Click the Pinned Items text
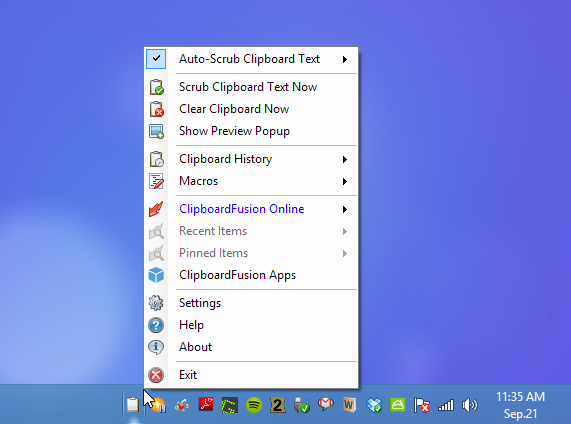Viewport: 571px width, 424px height. click(213, 253)
